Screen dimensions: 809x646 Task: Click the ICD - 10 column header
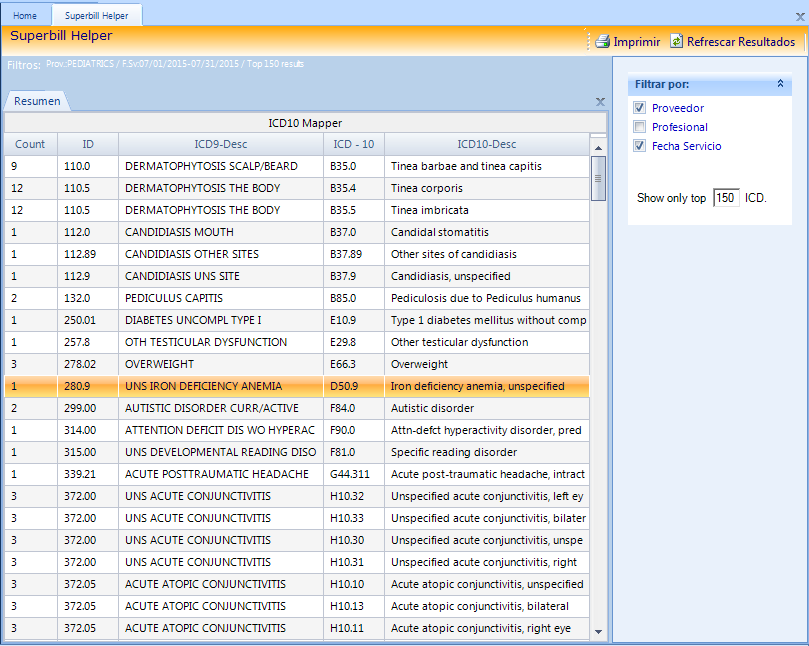click(x=354, y=144)
